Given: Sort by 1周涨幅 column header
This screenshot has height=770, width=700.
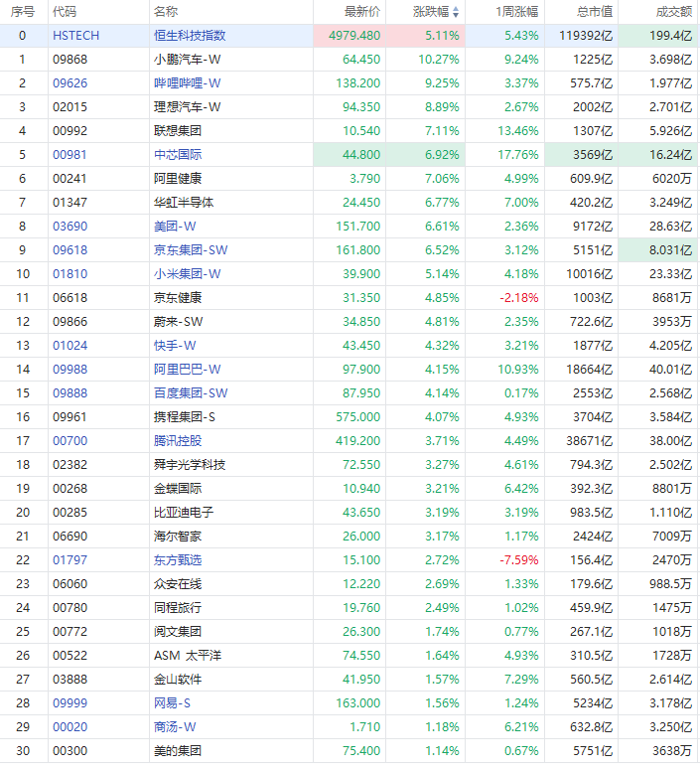Looking at the screenshot, I should click(517, 12).
